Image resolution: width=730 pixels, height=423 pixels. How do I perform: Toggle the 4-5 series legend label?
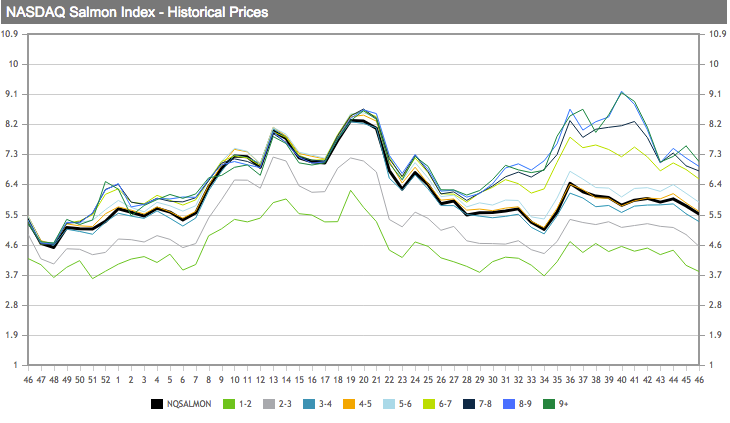[365, 404]
